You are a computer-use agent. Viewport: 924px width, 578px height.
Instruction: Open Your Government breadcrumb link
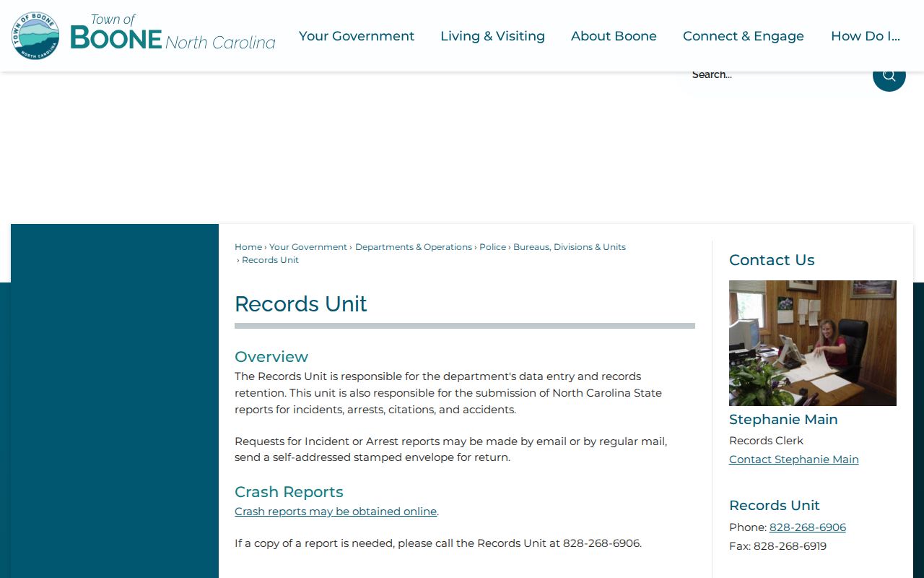(x=308, y=247)
